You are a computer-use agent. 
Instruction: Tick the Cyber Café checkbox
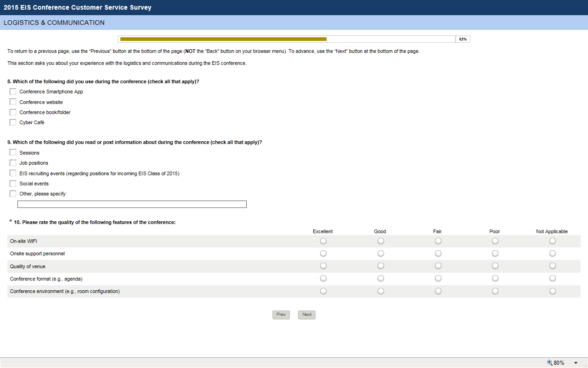[13, 122]
